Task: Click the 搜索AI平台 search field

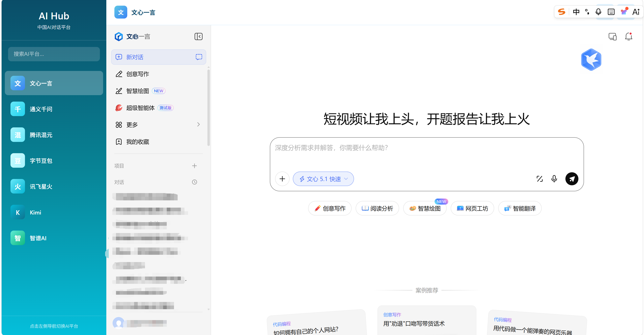Action: click(54, 54)
